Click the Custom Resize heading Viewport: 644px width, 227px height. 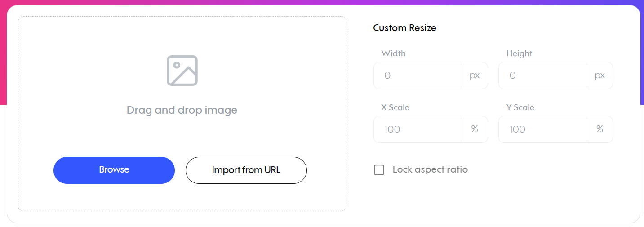click(x=404, y=28)
